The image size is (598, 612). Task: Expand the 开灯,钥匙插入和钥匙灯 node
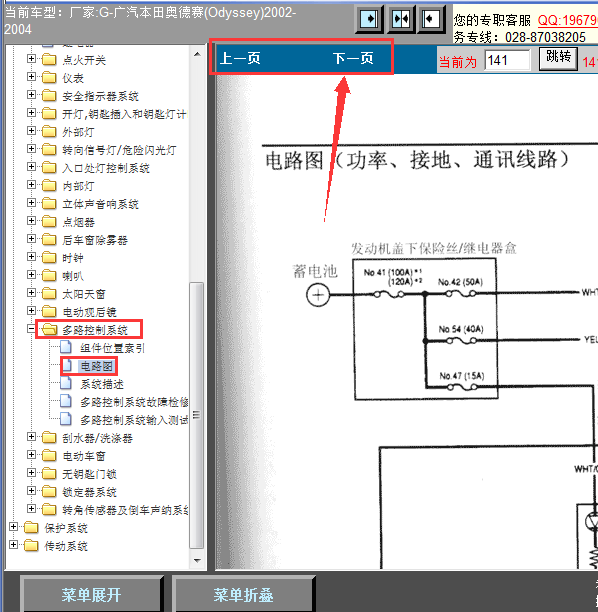point(31,112)
